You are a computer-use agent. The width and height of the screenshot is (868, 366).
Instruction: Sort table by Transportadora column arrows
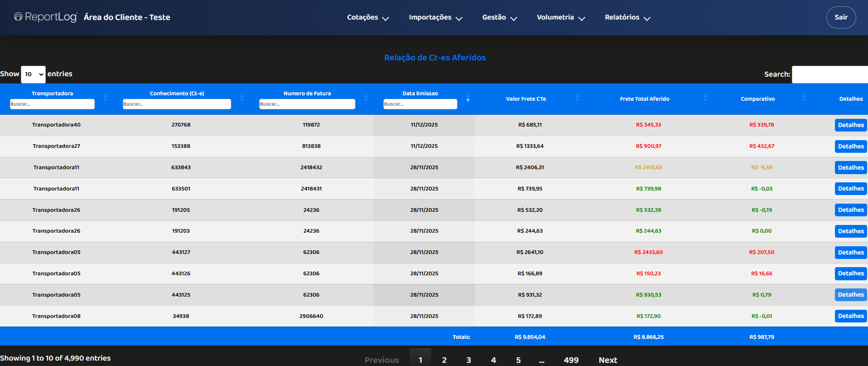[x=105, y=98]
